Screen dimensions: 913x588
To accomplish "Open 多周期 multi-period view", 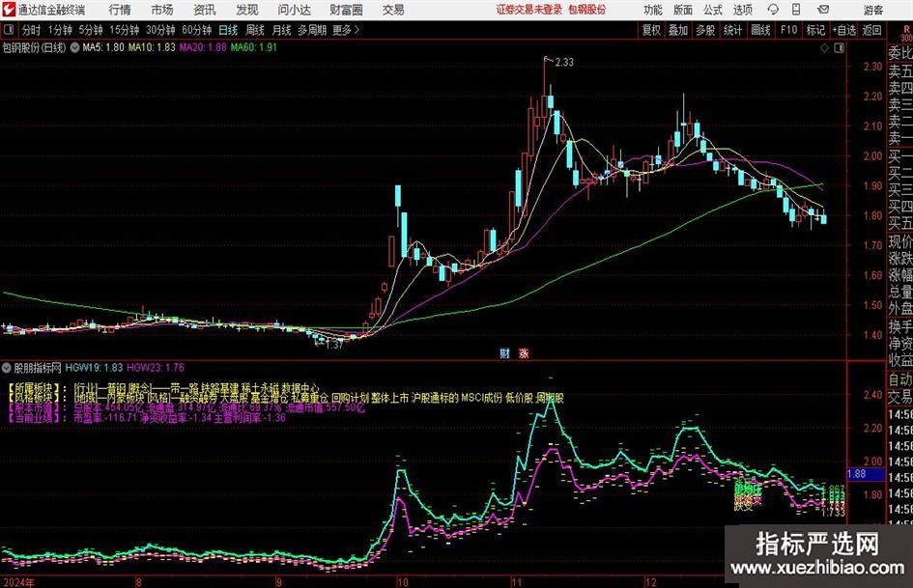I will click(312, 30).
